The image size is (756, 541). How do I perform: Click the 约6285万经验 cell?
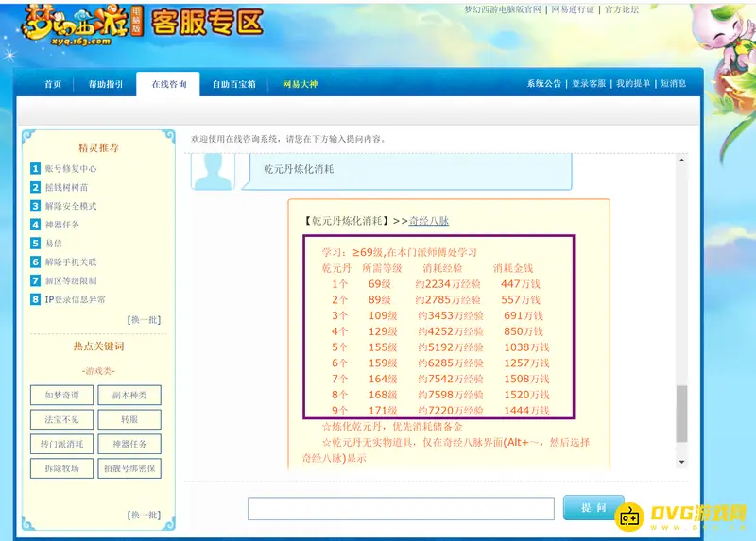click(451, 363)
